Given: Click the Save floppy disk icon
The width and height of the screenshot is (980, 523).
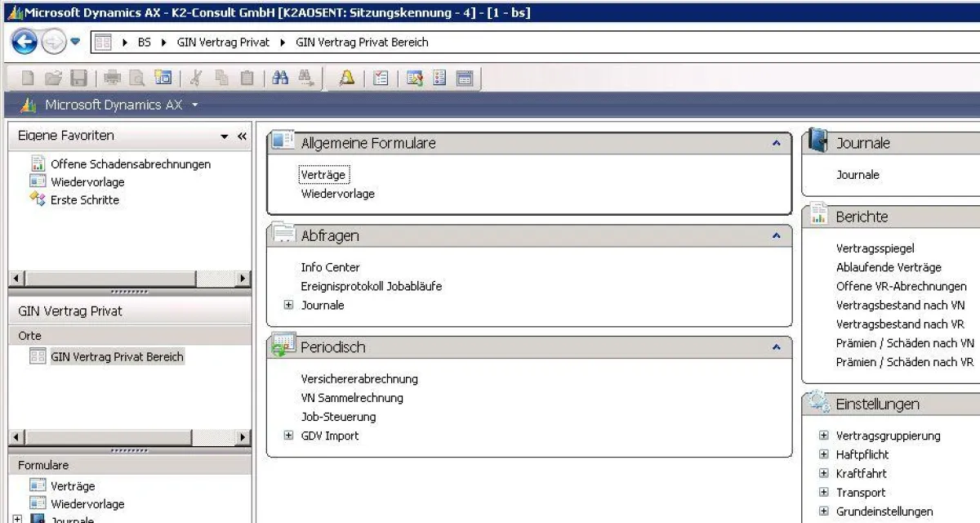Looking at the screenshot, I should [x=78, y=78].
